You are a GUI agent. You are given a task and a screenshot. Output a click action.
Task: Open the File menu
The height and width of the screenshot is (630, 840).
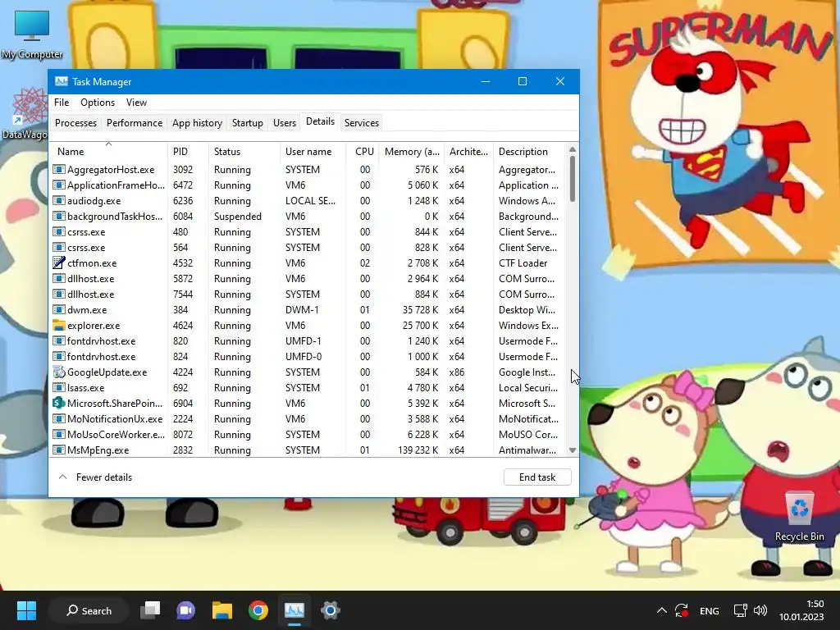point(62,103)
